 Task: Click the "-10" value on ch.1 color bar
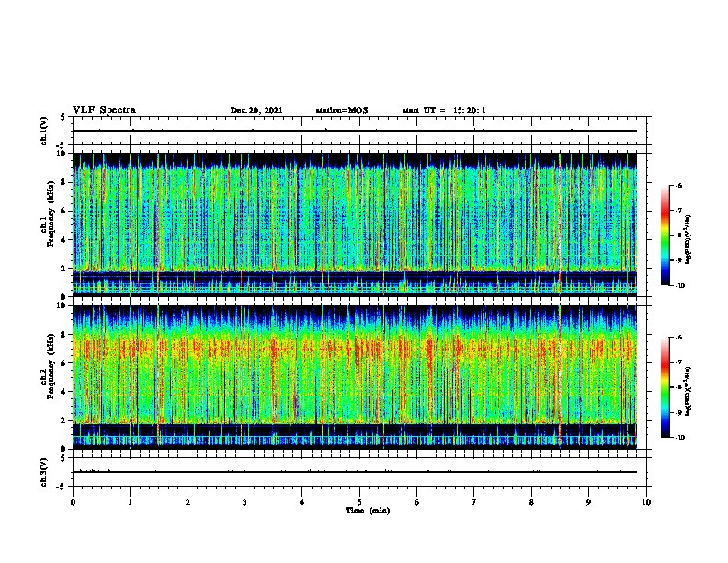click(x=680, y=285)
